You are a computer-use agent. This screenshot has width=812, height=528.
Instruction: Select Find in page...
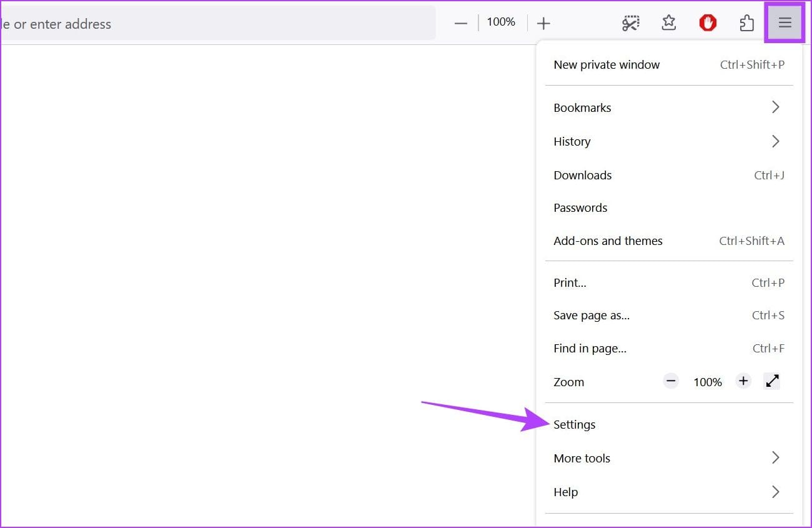(x=669, y=349)
